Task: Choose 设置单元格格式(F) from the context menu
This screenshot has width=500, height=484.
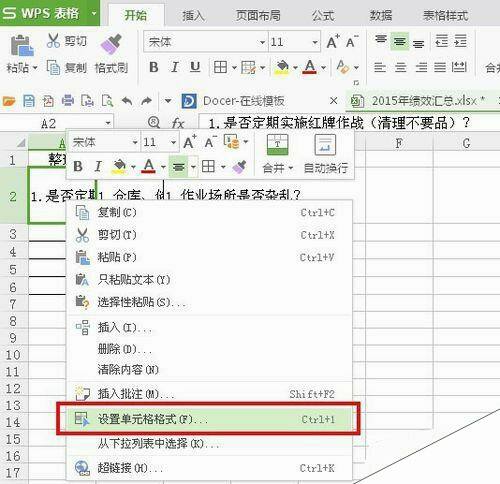Action: (210, 419)
